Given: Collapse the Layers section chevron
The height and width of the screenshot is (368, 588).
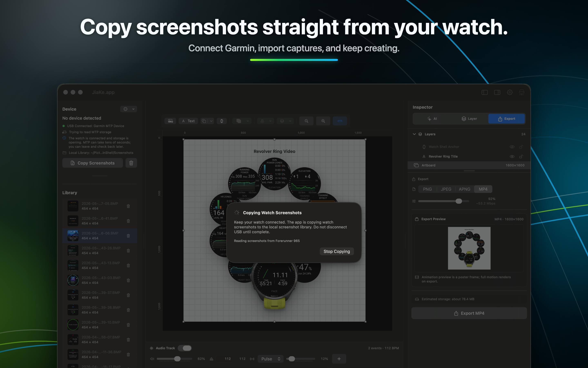Looking at the screenshot, I should point(414,134).
